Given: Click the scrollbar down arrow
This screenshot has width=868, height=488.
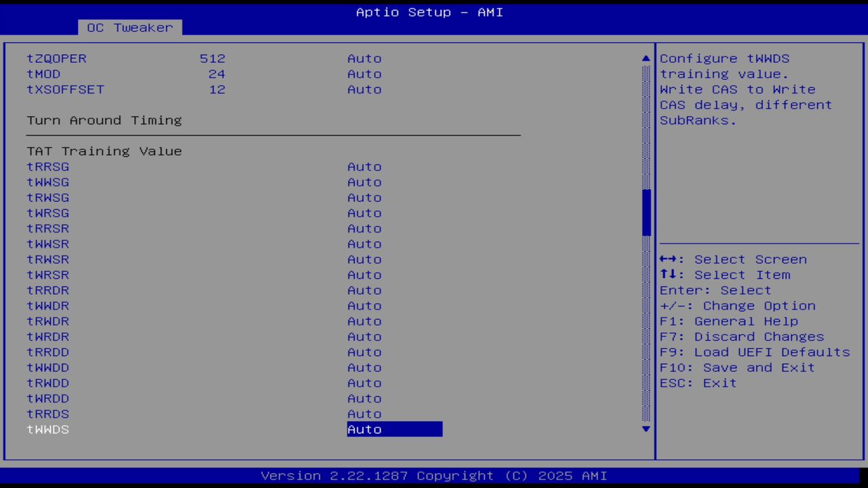Looking at the screenshot, I should 646,429.
